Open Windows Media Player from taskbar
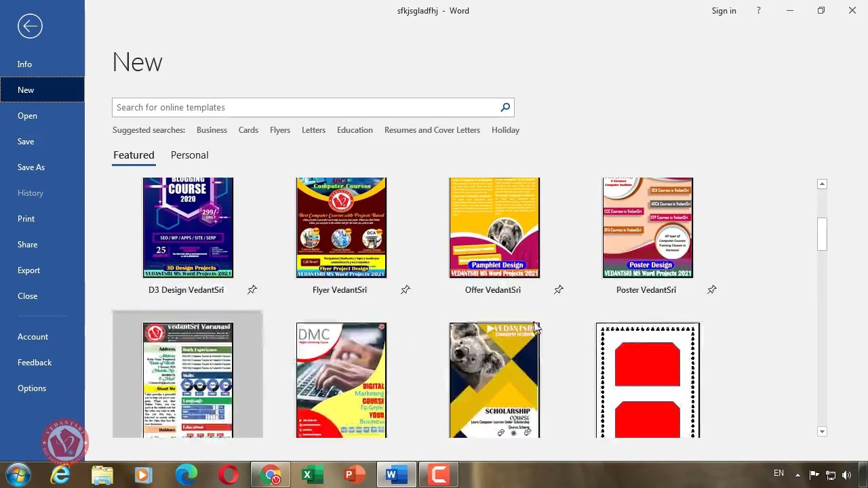The height and width of the screenshot is (488, 868). 144,474
